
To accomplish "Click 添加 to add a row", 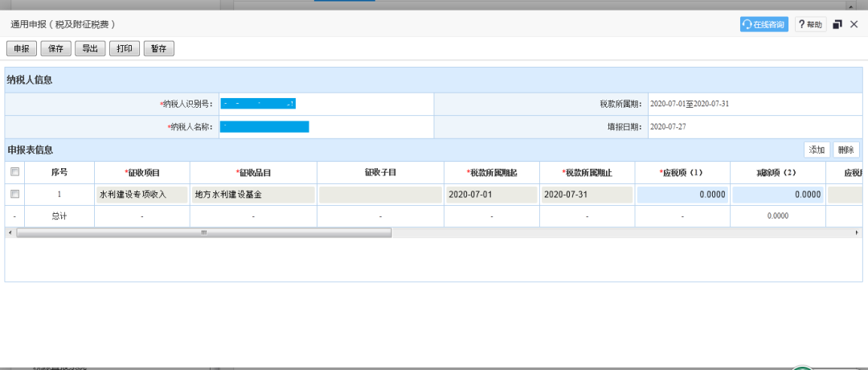I will 817,150.
